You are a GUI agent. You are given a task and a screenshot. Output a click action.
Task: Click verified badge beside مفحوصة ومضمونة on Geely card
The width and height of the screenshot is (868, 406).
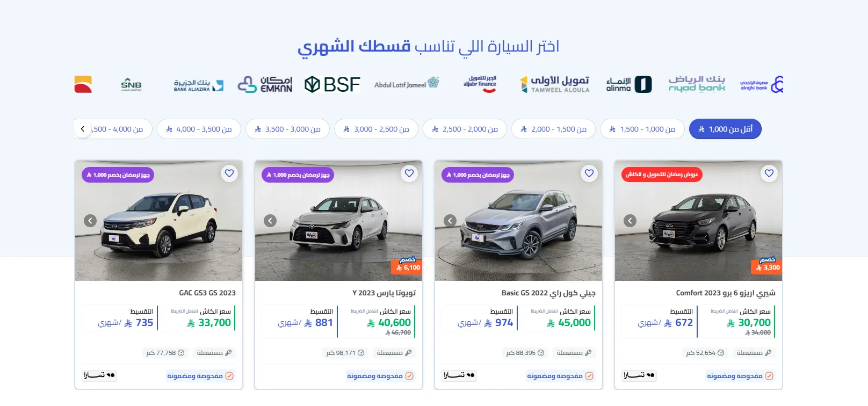(x=589, y=376)
